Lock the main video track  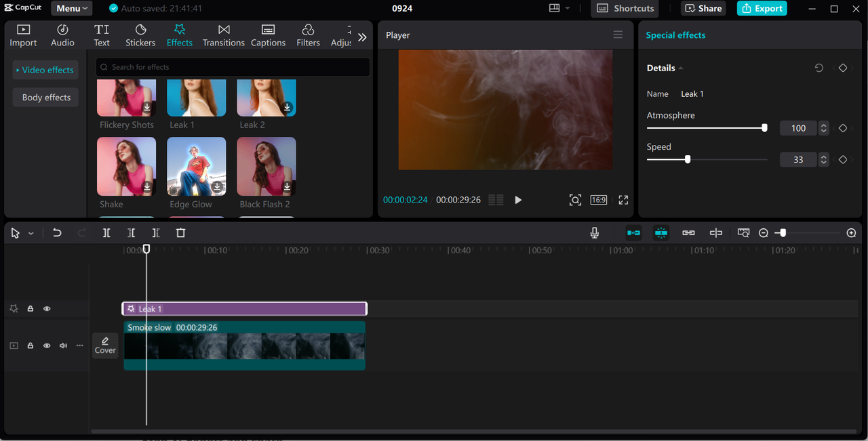coord(31,345)
